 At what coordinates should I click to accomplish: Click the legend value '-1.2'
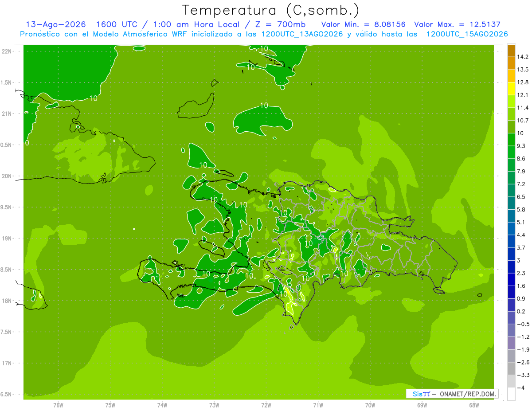523,337
